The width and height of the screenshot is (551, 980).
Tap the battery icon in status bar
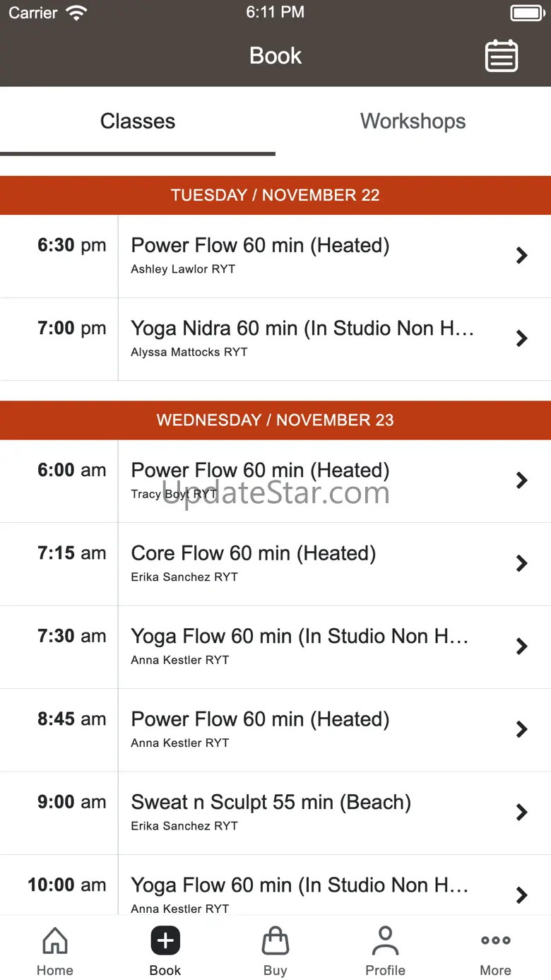(x=526, y=13)
